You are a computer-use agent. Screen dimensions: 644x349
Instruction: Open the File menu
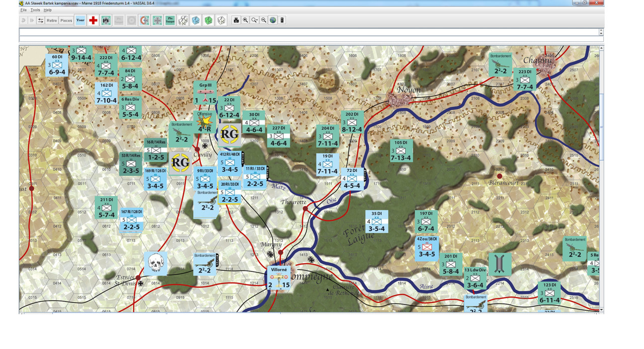click(x=23, y=10)
